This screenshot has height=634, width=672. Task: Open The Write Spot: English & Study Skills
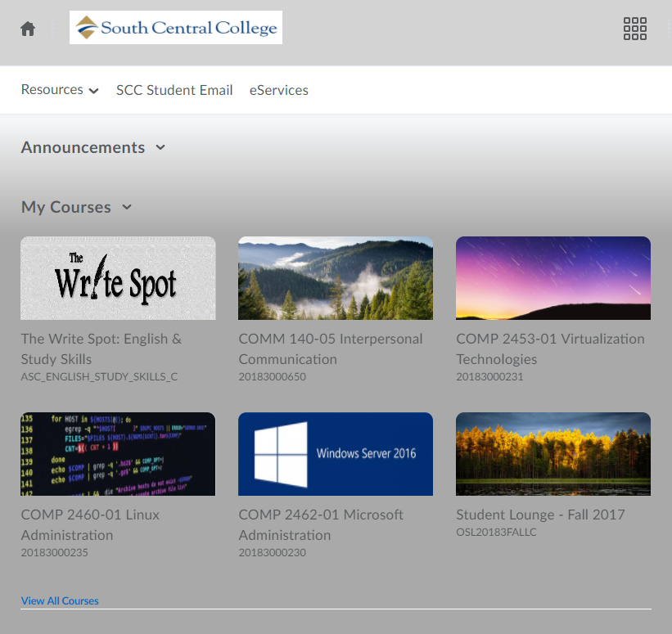(101, 348)
